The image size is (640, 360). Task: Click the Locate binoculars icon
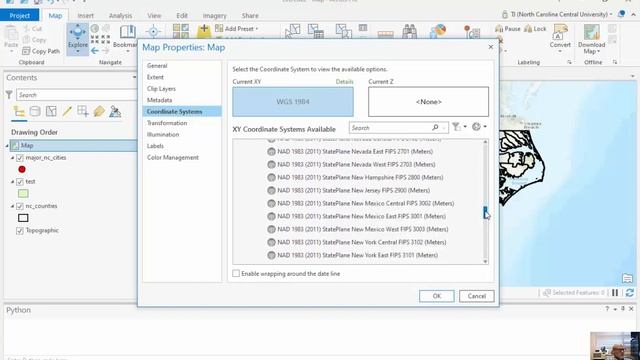409,31
